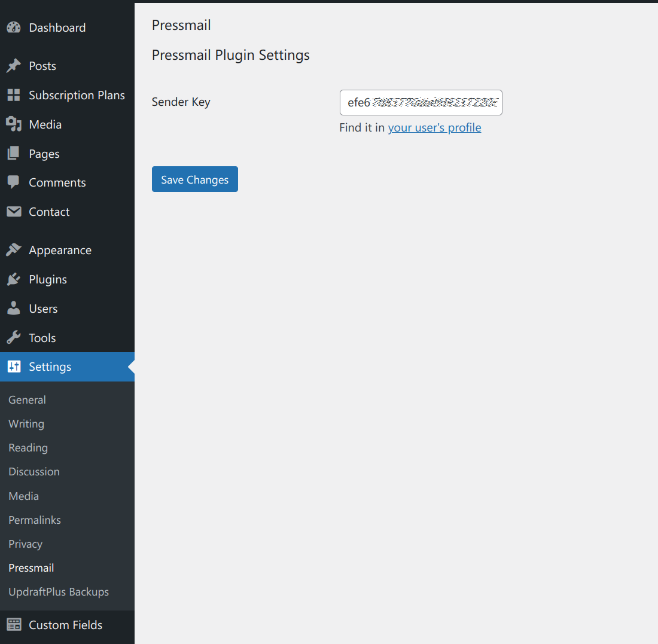
Task: Click the Dashboard gauge icon
Action: 14,28
